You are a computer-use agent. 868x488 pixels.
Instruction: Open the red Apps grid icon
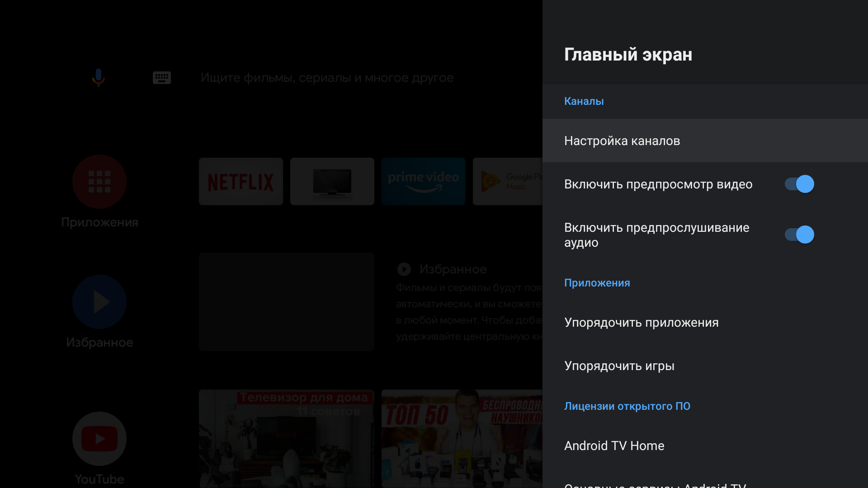[x=99, y=182]
